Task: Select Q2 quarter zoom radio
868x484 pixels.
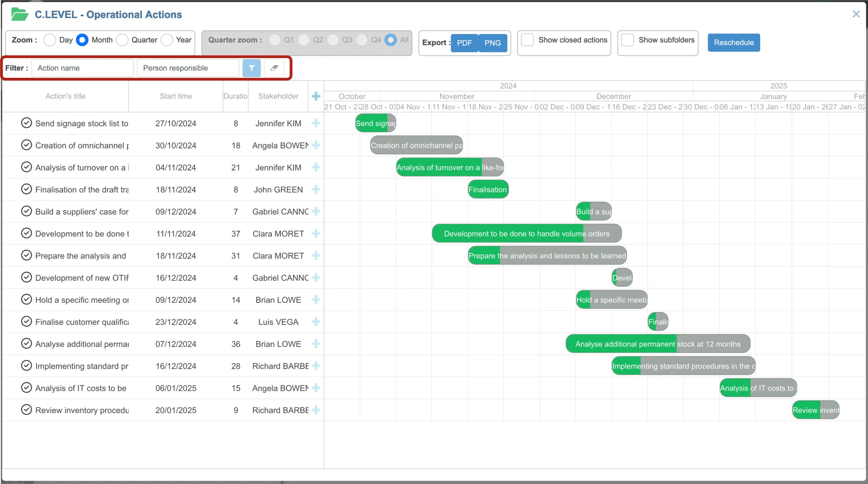Action: (303, 40)
